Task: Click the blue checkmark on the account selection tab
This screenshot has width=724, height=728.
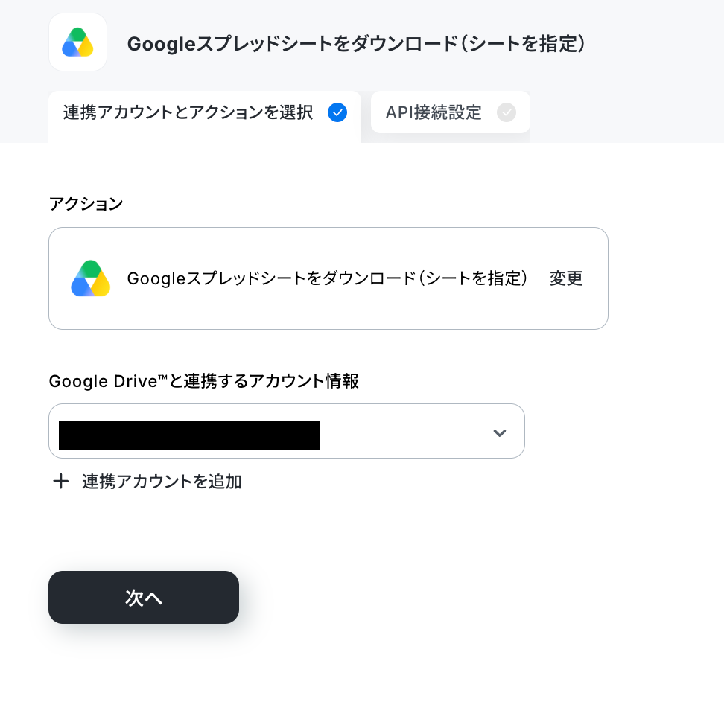Action: click(x=337, y=112)
